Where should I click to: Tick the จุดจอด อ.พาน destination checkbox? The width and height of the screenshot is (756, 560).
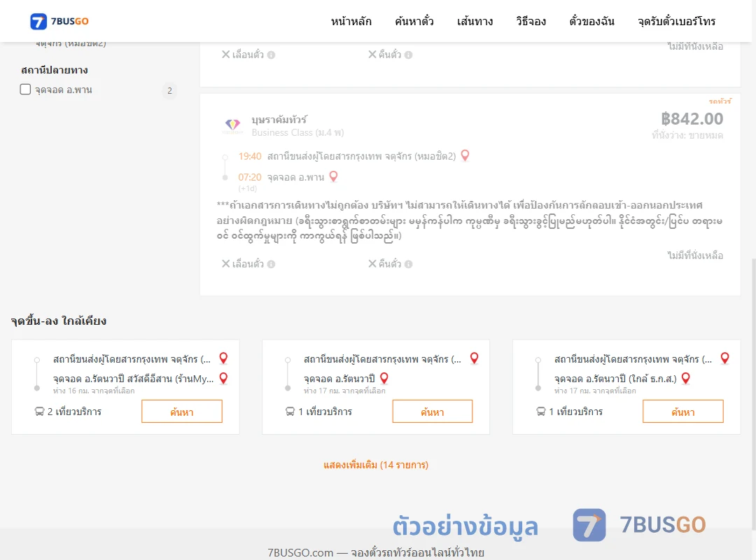point(26,89)
